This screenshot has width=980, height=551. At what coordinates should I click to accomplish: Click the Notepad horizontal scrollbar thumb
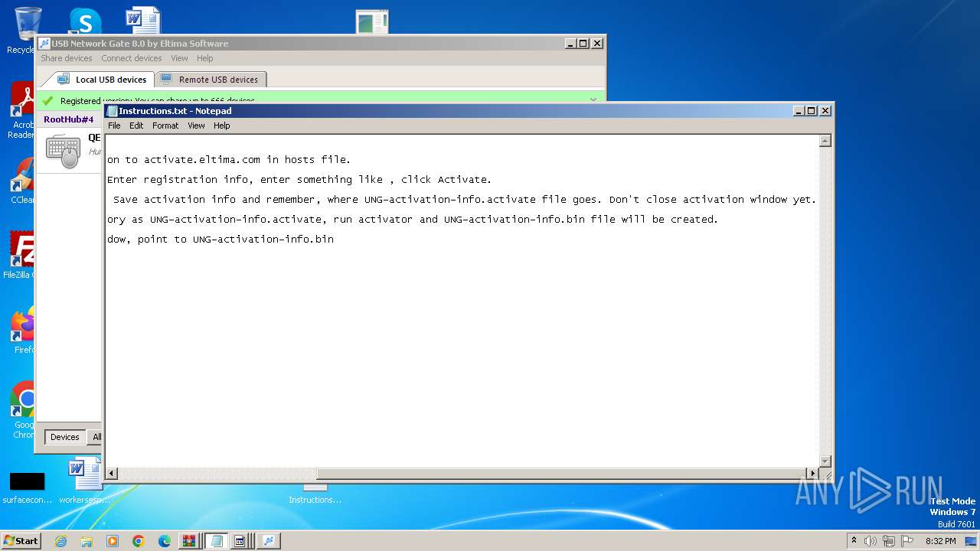pyautogui.click(x=561, y=474)
